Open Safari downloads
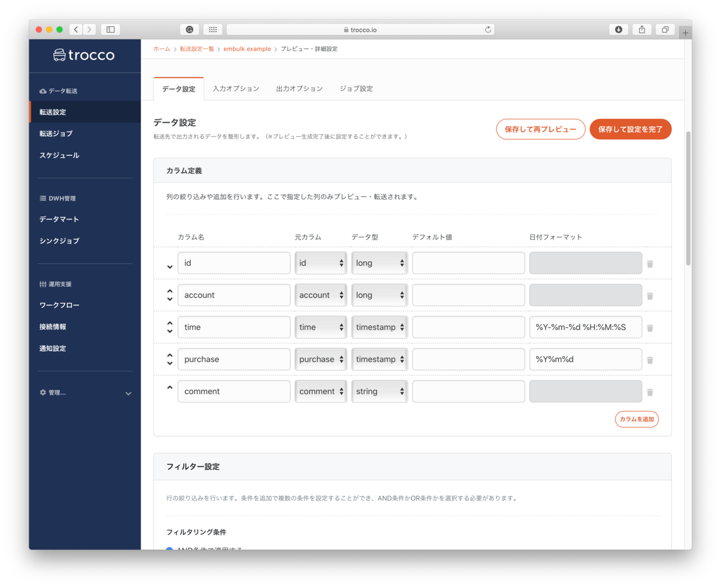Viewport: 721px width, 588px height. pyautogui.click(x=619, y=29)
